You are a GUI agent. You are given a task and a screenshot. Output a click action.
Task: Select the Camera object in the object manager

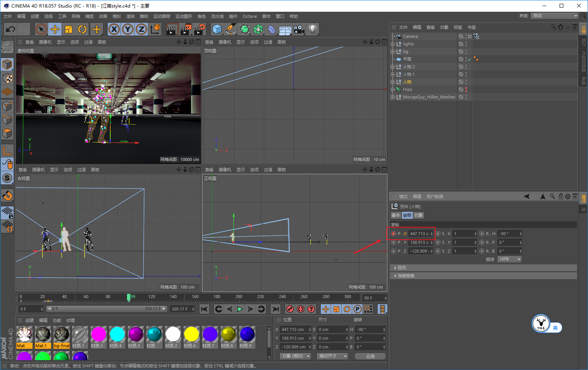[410, 36]
